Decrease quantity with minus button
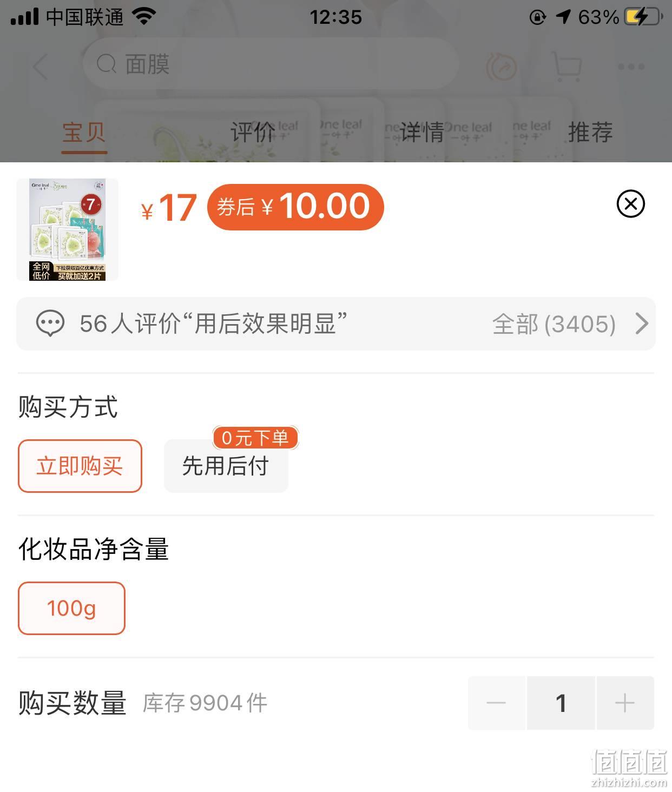The image size is (672, 792). (x=496, y=703)
